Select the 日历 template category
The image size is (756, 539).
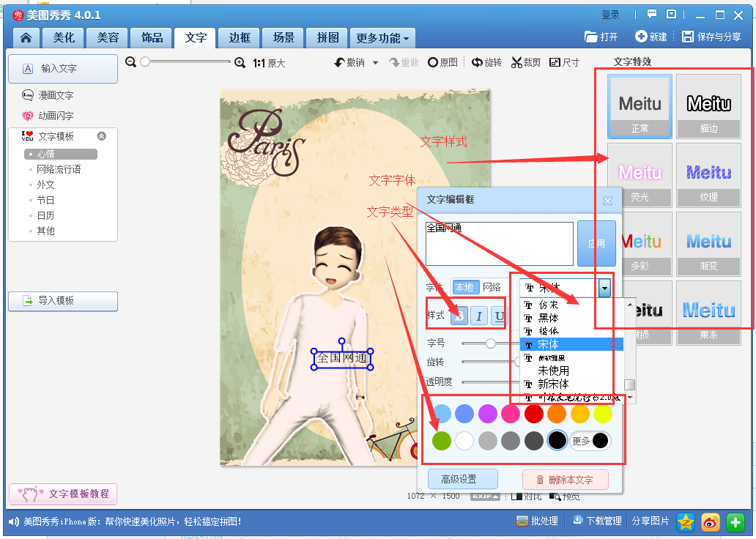(x=45, y=215)
